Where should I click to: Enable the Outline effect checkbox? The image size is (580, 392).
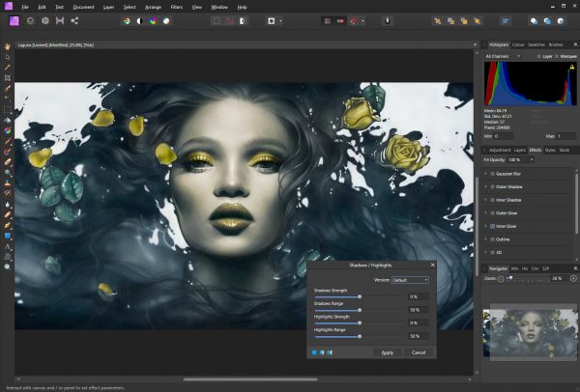(x=492, y=239)
